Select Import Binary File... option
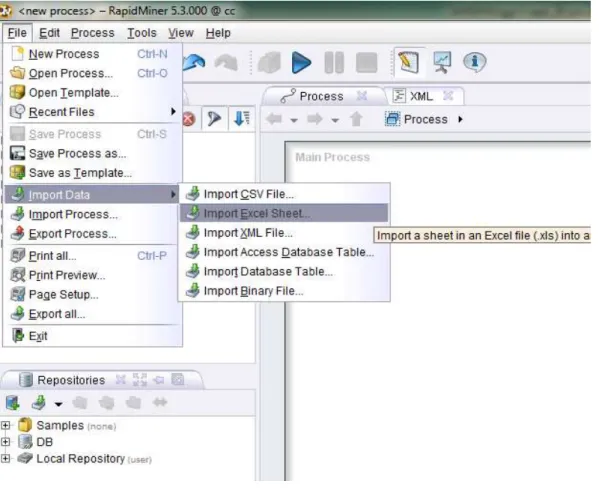599x502 pixels. click(284, 291)
